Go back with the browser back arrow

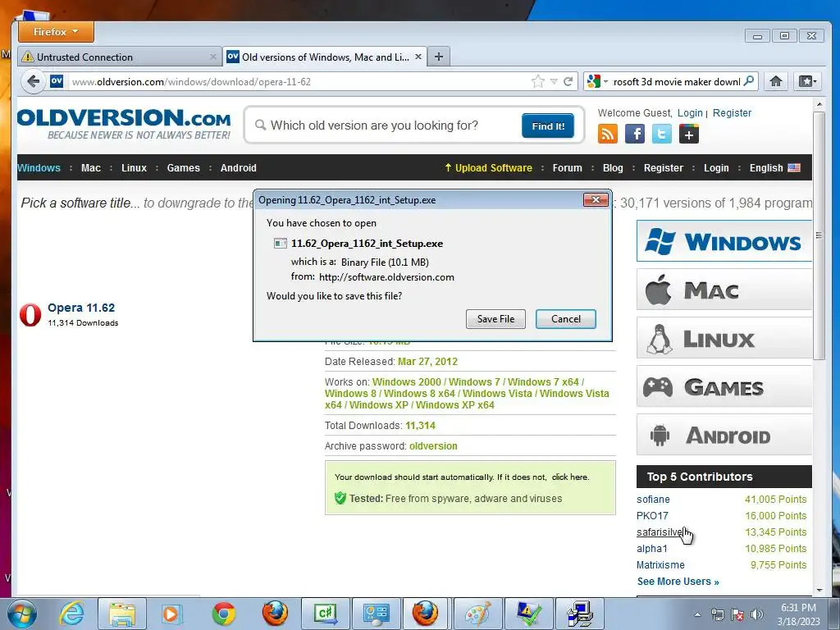pyautogui.click(x=33, y=81)
